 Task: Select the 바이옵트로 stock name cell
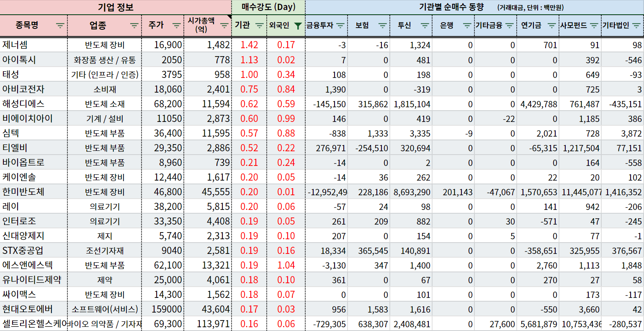pyautogui.click(x=33, y=162)
